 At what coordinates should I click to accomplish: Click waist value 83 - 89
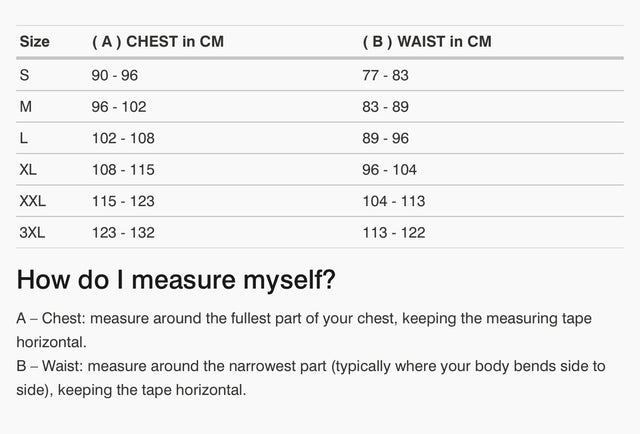click(x=385, y=106)
